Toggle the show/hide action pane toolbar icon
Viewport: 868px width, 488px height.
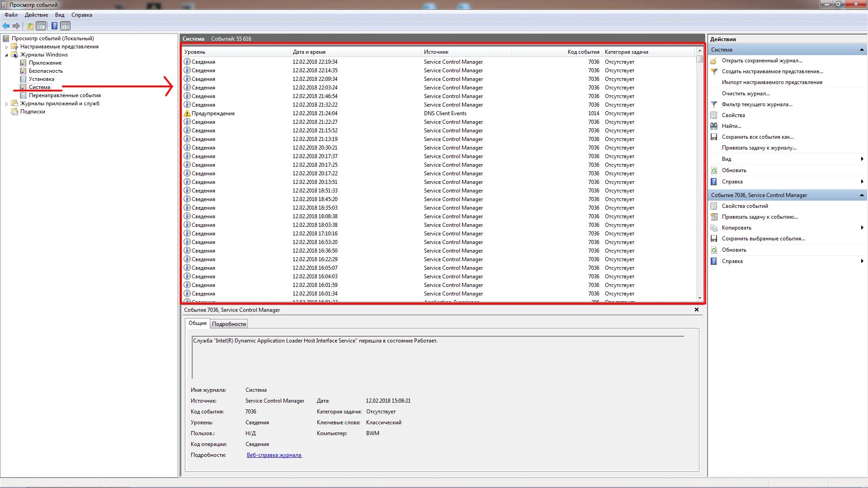click(66, 26)
